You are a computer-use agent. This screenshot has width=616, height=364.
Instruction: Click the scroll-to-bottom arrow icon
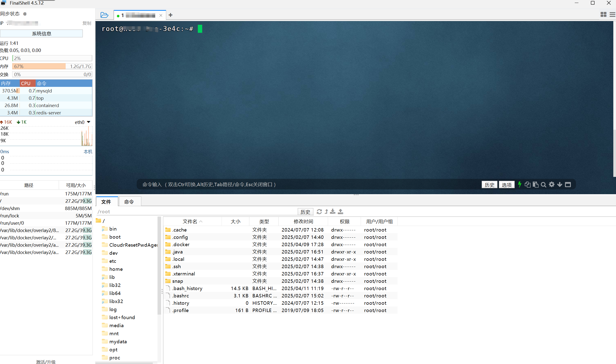(560, 184)
